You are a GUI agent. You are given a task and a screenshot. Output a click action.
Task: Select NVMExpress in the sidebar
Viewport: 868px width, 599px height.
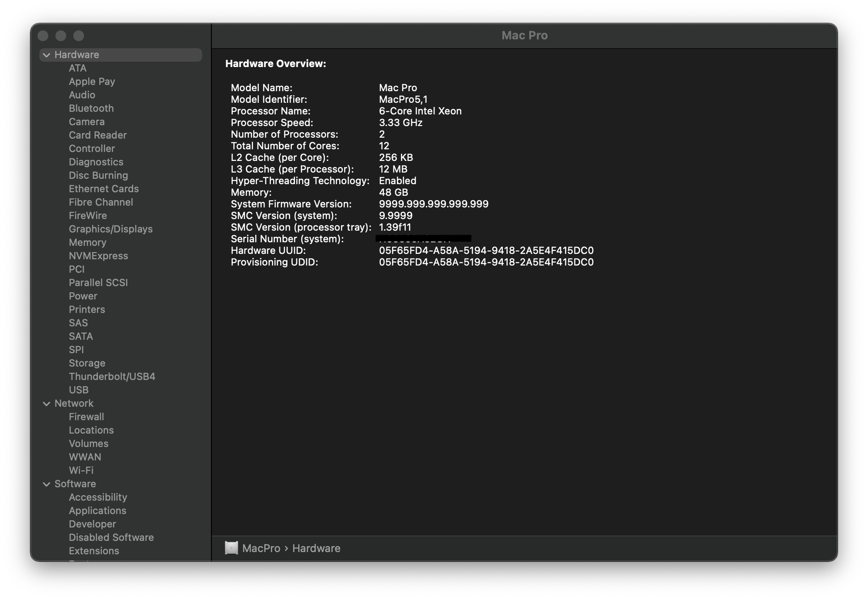coord(98,256)
